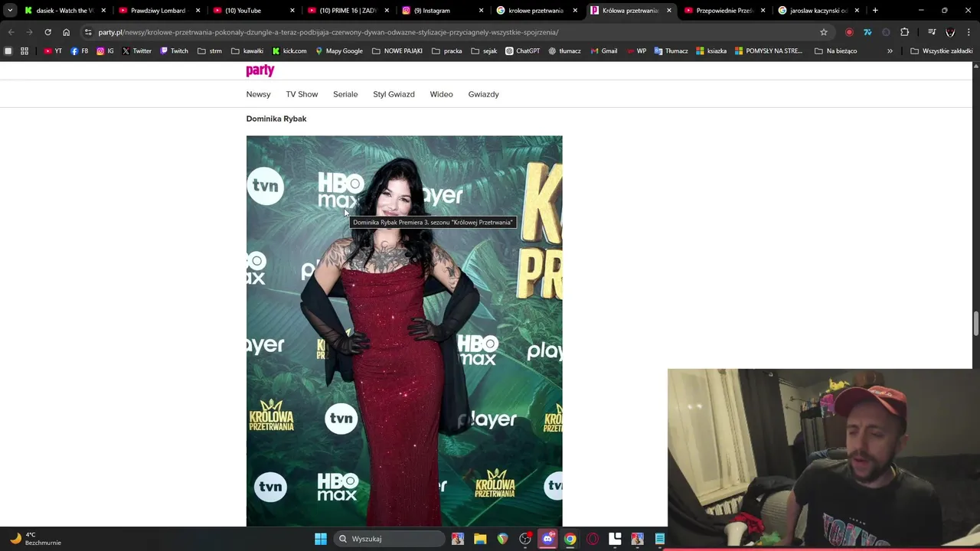Open File Explorer from the taskbar
This screenshot has height=551, width=980.
(x=480, y=539)
